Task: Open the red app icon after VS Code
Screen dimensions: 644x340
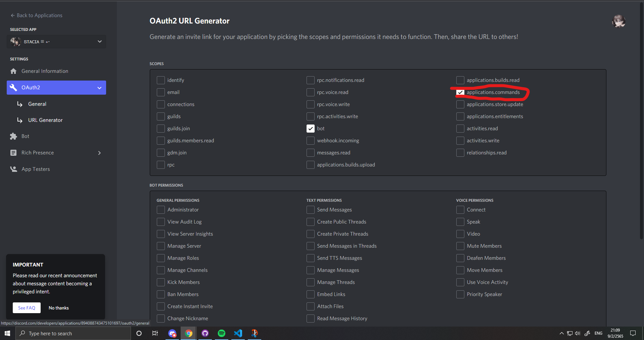Action: (x=255, y=333)
